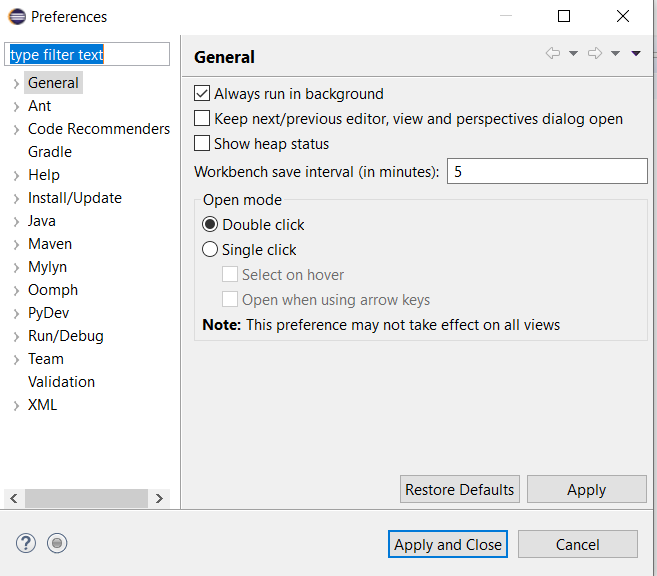
Task: Click the record/oomph preference recorder icon
Action: pyautogui.click(x=57, y=543)
